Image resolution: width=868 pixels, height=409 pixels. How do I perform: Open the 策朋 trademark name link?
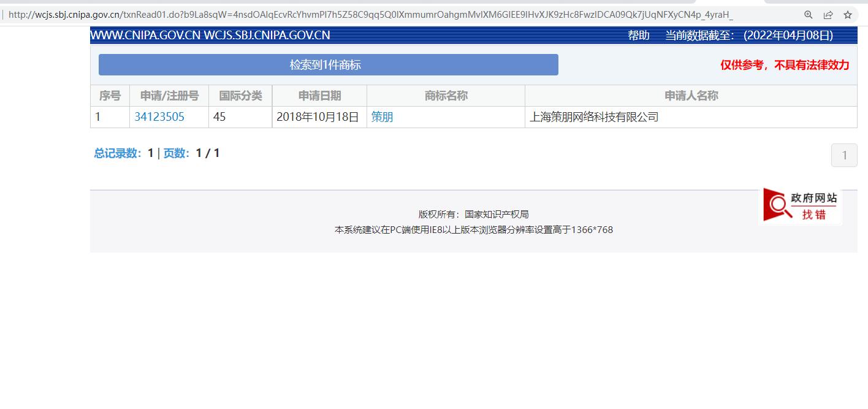pos(382,117)
